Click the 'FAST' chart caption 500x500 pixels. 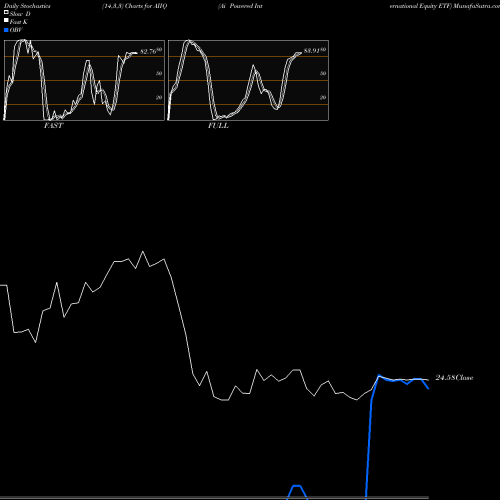[x=53, y=126]
